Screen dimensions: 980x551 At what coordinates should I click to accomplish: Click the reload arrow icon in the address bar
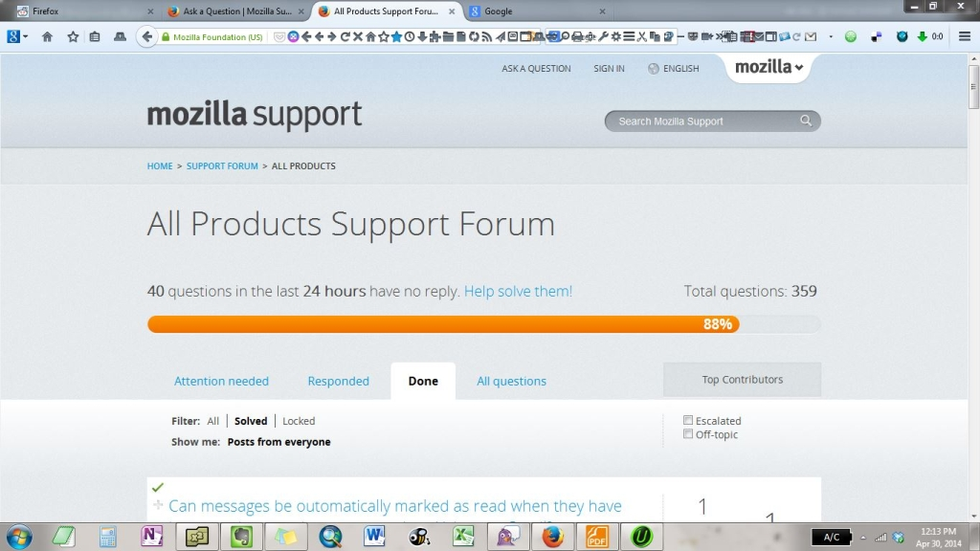pos(345,37)
